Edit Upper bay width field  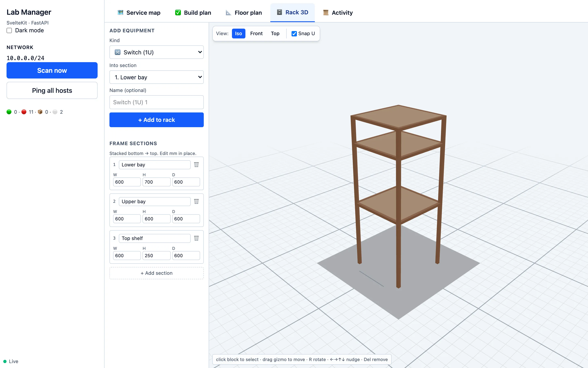pos(127,219)
